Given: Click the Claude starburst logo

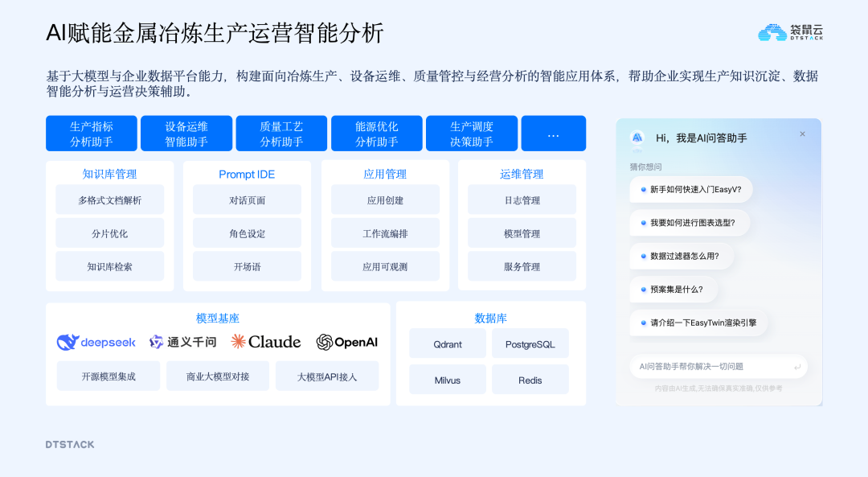Looking at the screenshot, I should pyautogui.click(x=239, y=342).
